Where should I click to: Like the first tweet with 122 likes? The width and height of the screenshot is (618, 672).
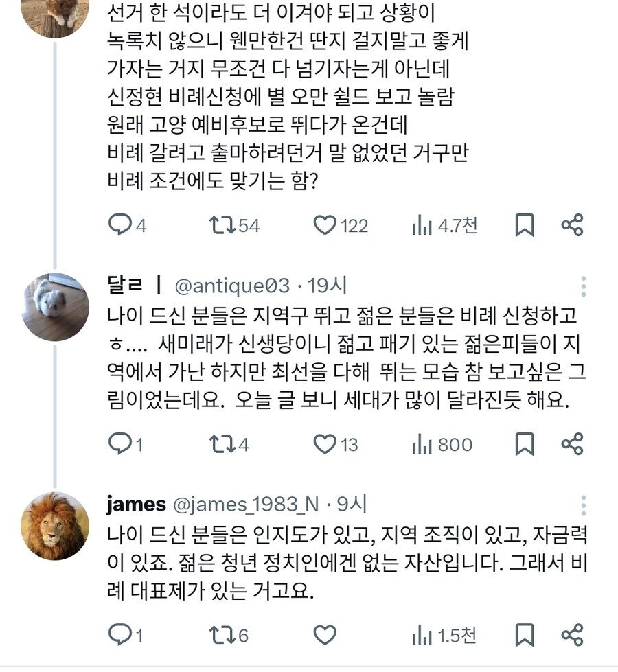pos(325,222)
